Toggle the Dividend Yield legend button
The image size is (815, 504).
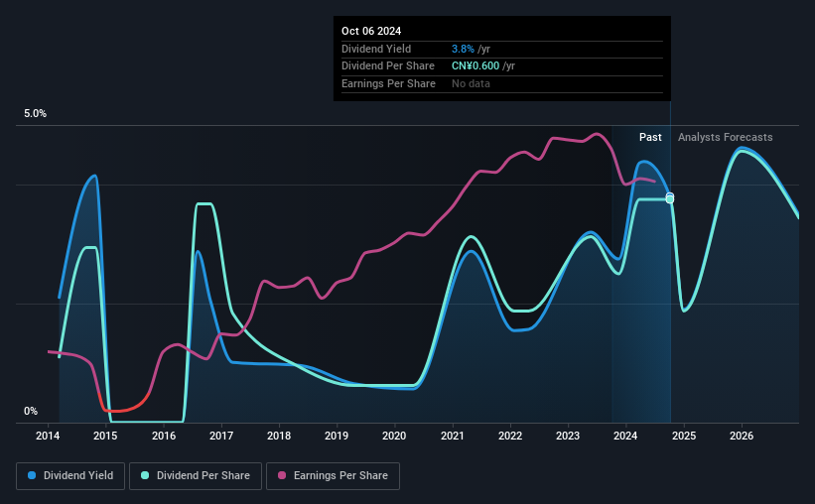click(70, 476)
